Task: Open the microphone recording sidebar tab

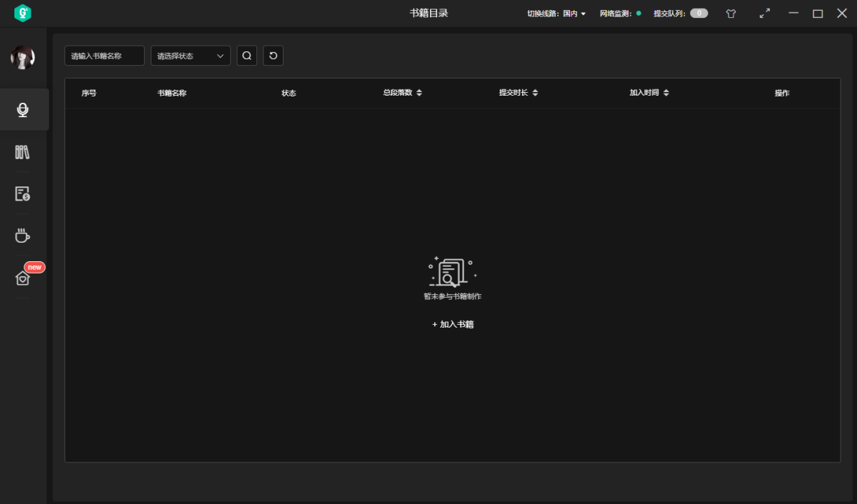Action: pyautogui.click(x=23, y=109)
